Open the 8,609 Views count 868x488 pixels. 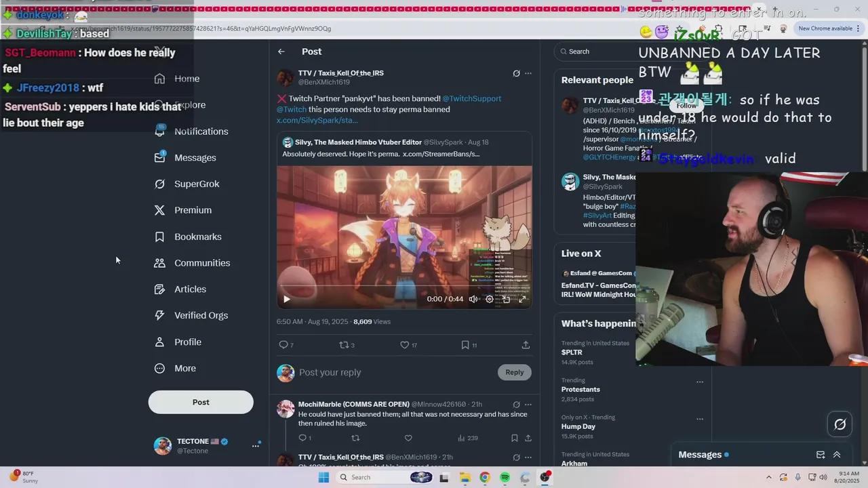click(x=372, y=322)
